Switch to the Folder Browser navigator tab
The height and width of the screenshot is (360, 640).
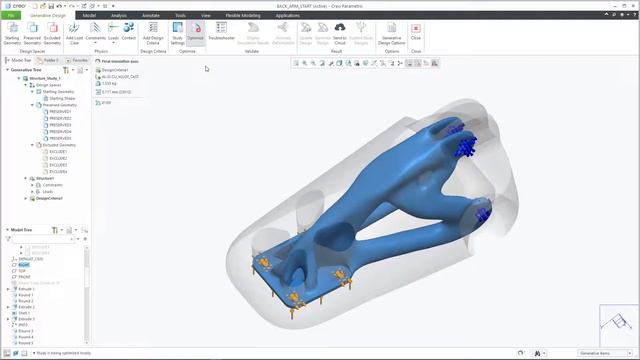[x=48, y=60]
